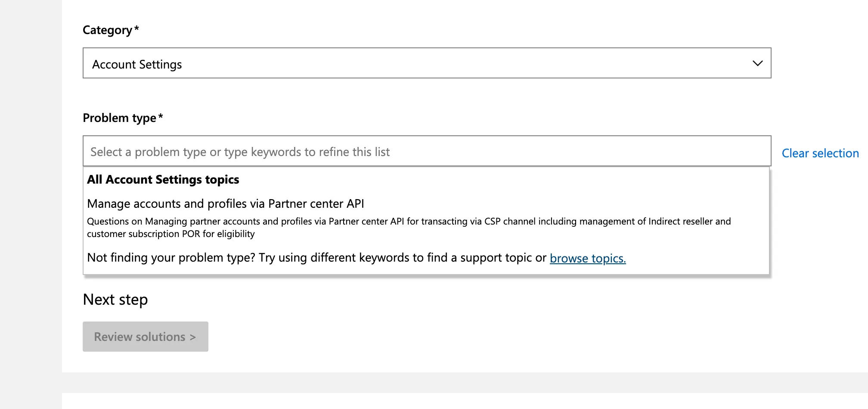Click the All Account Settings topics heading
This screenshot has height=409, width=868.
tap(163, 179)
